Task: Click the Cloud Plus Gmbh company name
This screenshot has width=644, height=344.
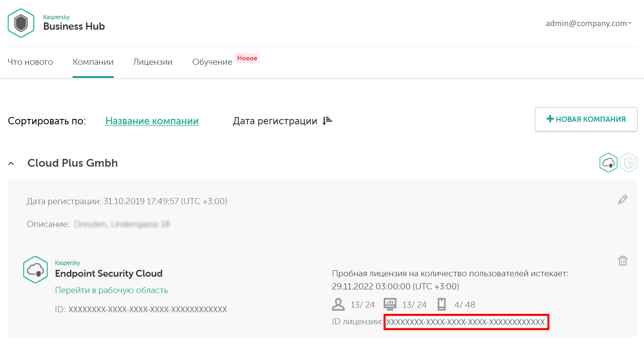Action: click(x=73, y=163)
